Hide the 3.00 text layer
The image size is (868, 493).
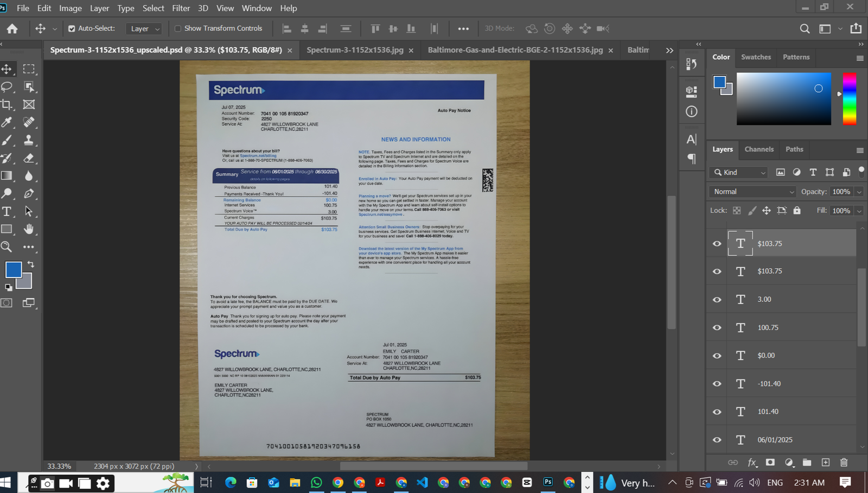(717, 300)
